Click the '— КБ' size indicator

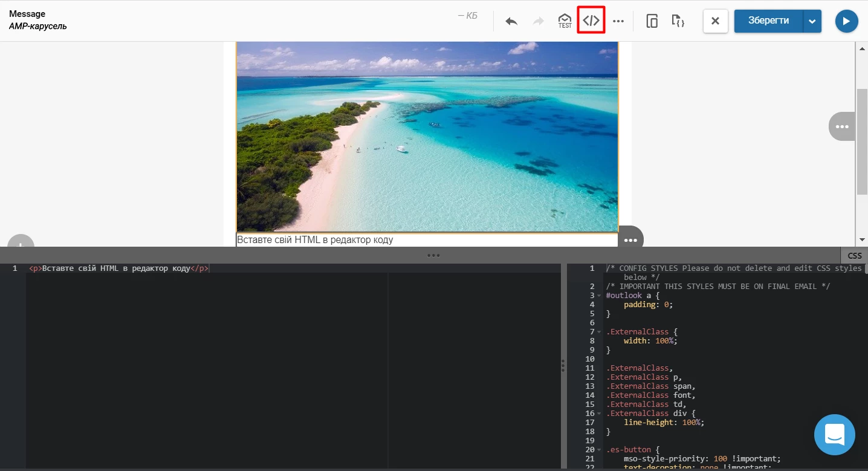[467, 16]
